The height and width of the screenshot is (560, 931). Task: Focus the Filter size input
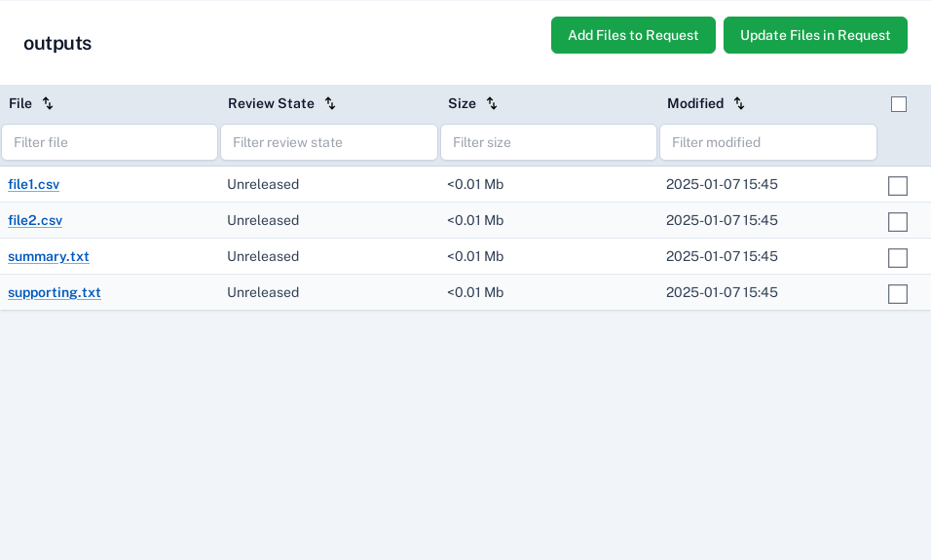pos(548,142)
